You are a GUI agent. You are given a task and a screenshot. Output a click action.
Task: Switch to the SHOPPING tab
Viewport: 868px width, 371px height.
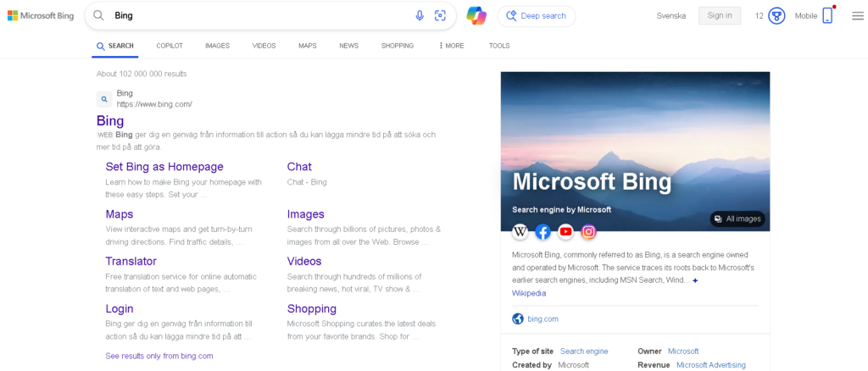click(398, 46)
